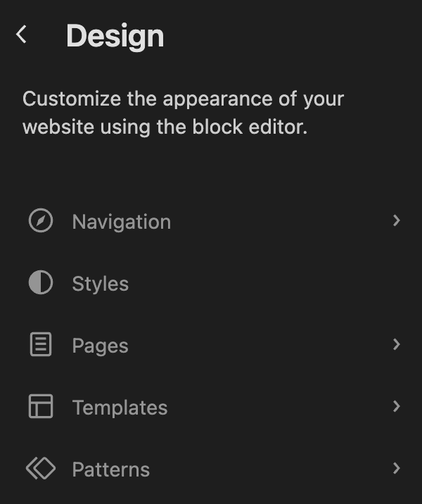This screenshot has width=422, height=504.
Task: Open the Pages menu label
Action: pos(100,346)
